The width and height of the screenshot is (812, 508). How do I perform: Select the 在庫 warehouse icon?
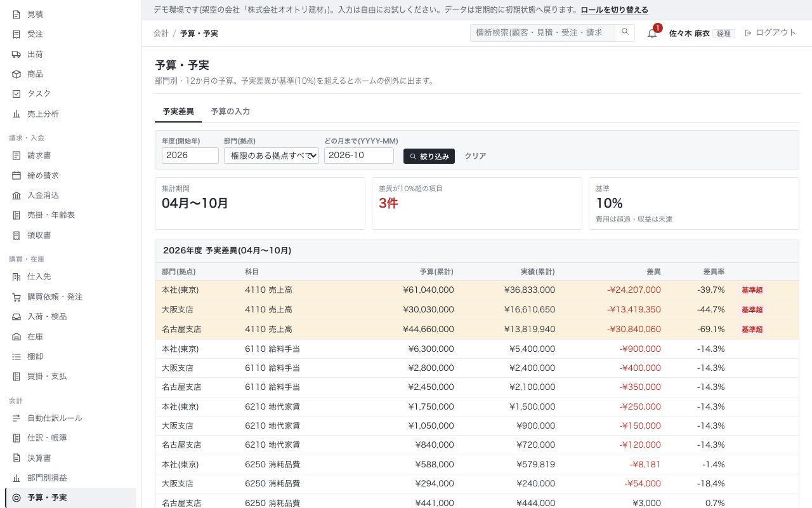[16, 337]
